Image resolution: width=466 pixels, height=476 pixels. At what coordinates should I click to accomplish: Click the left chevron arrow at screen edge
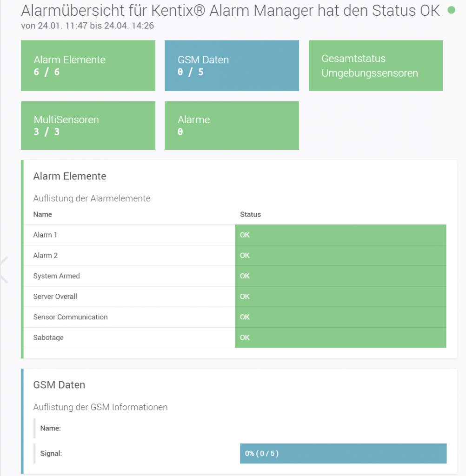(4, 270)
